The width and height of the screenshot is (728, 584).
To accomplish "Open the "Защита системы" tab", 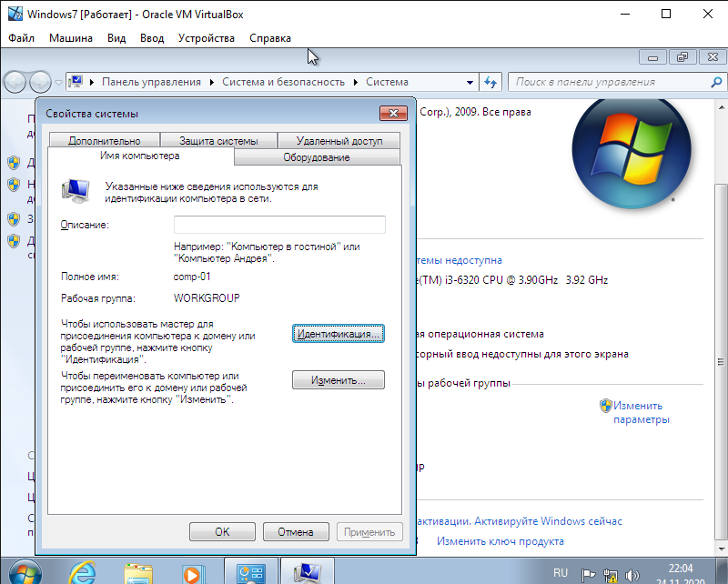I will pos(217,141).
